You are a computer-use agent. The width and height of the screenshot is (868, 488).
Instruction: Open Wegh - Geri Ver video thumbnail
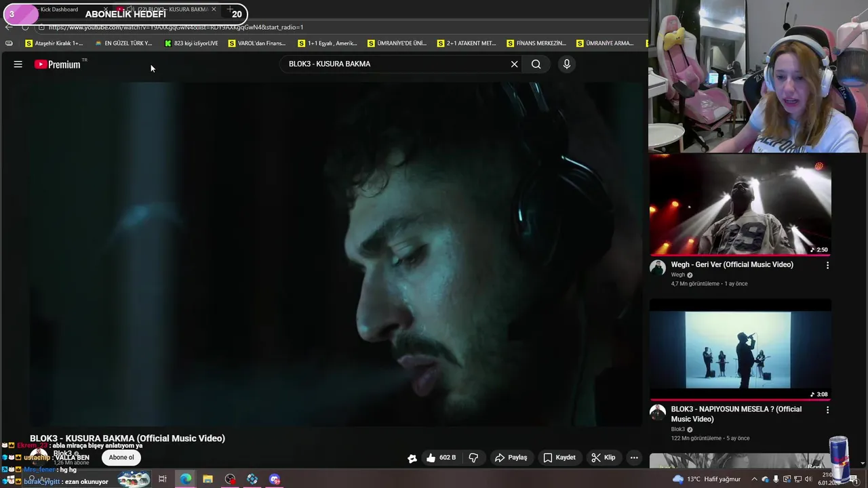(x=741, y=205)
